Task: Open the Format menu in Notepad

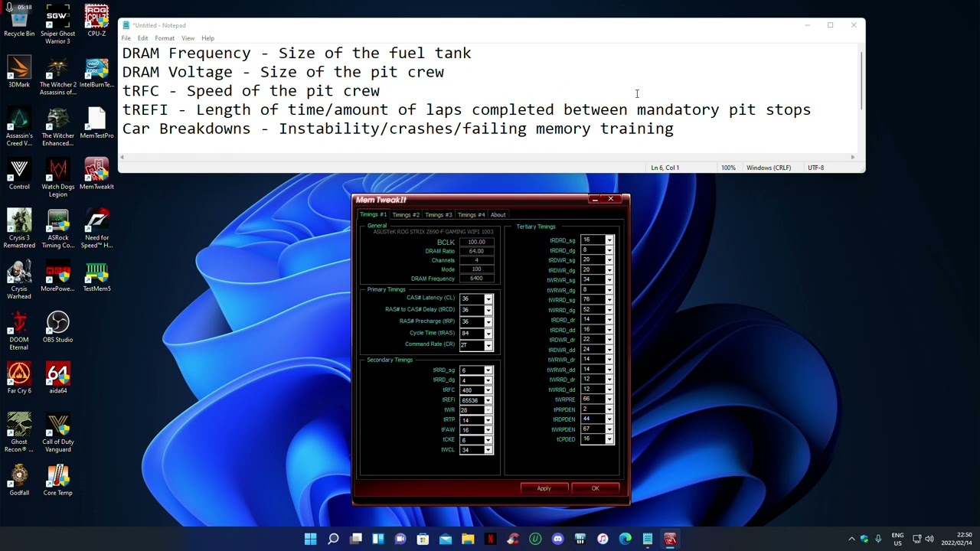Action: coord(165,37)
